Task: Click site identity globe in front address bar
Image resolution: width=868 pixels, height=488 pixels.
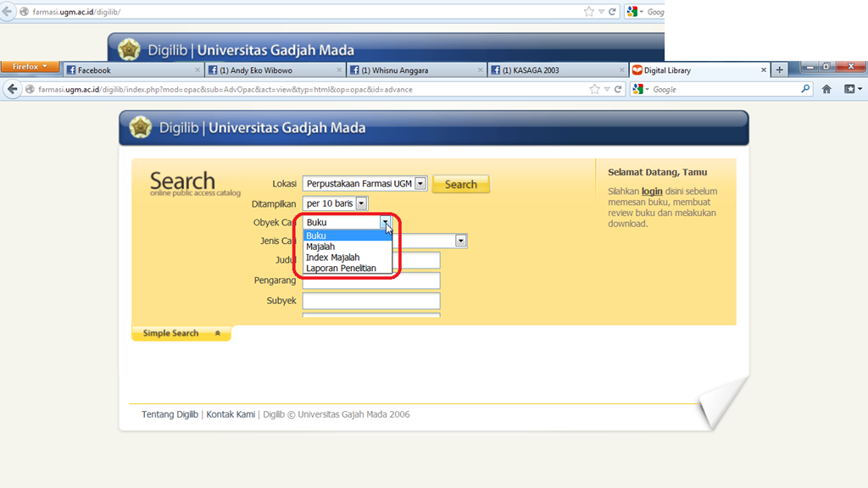Action: pyautogui.click(x=30, y=89)
